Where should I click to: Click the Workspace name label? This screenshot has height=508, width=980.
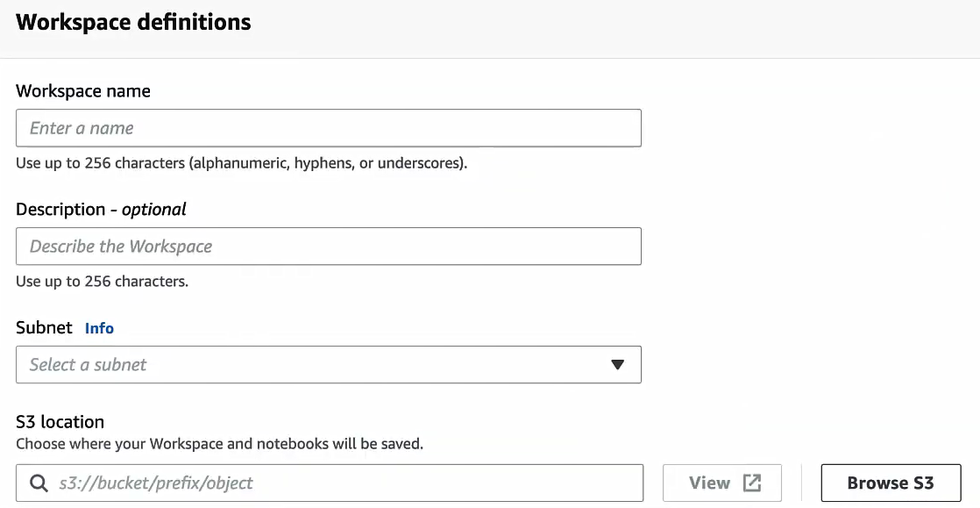[x=82, y=90]
